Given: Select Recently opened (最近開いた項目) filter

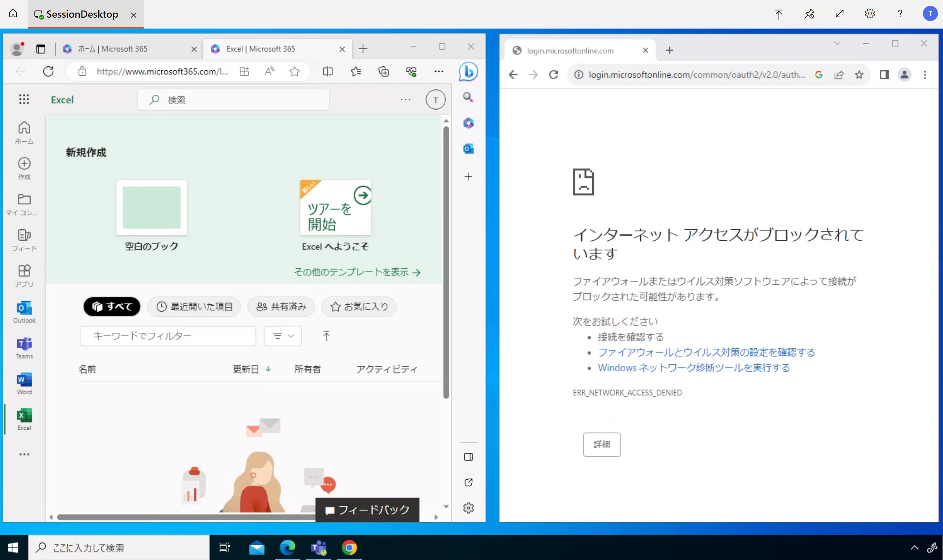Looking at the screenshot, I should click(194, 307).
